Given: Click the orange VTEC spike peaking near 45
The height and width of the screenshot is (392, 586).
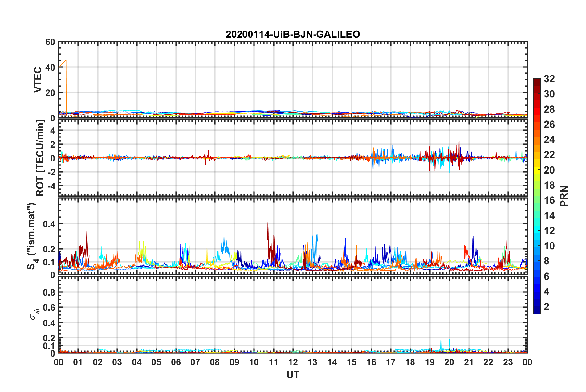Looking at the screenshot, I should [x=66, y=61].
